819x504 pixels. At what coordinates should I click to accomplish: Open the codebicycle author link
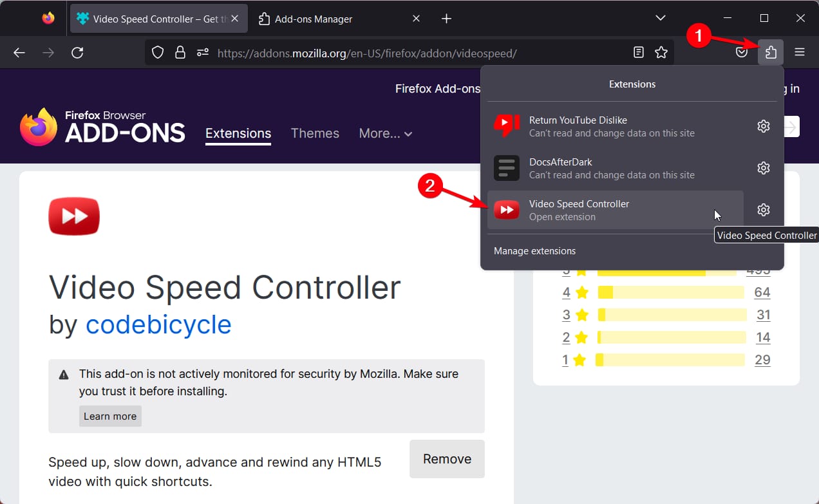click(x=158, y=324)
